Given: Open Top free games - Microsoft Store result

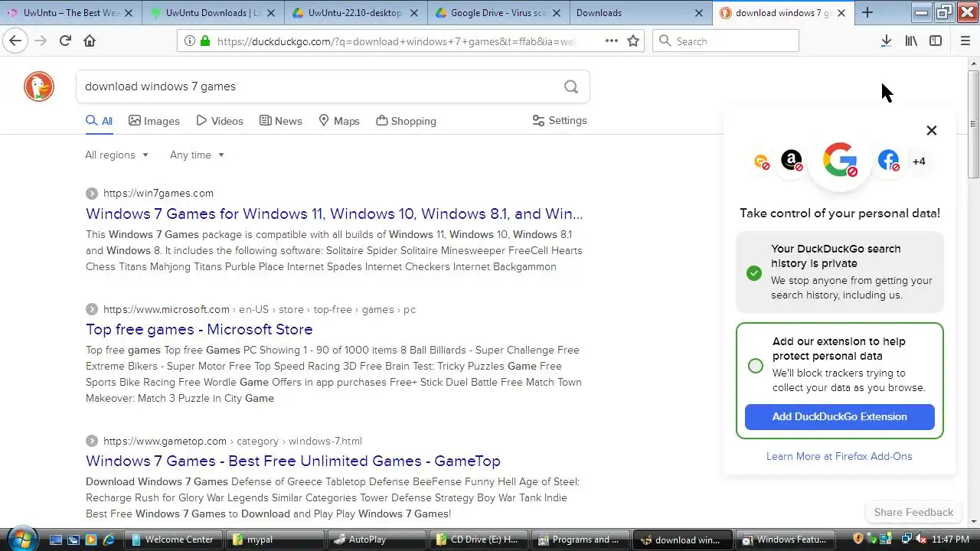Looking at the screenshot, I should point(199,329).
